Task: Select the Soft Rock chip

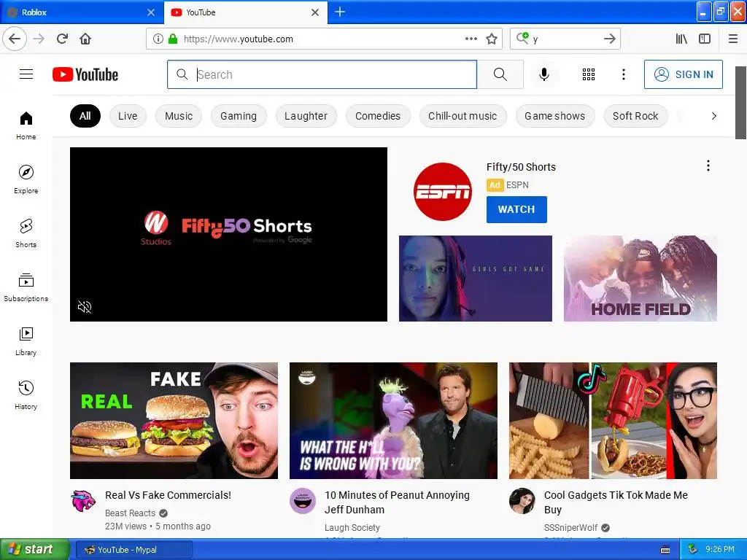Action: (635, 116)
